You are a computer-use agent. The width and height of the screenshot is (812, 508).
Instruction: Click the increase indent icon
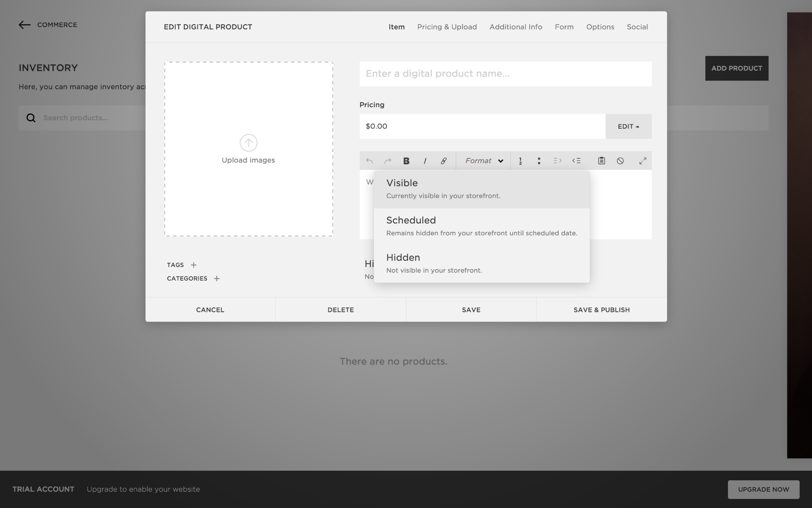click(557, 161)
